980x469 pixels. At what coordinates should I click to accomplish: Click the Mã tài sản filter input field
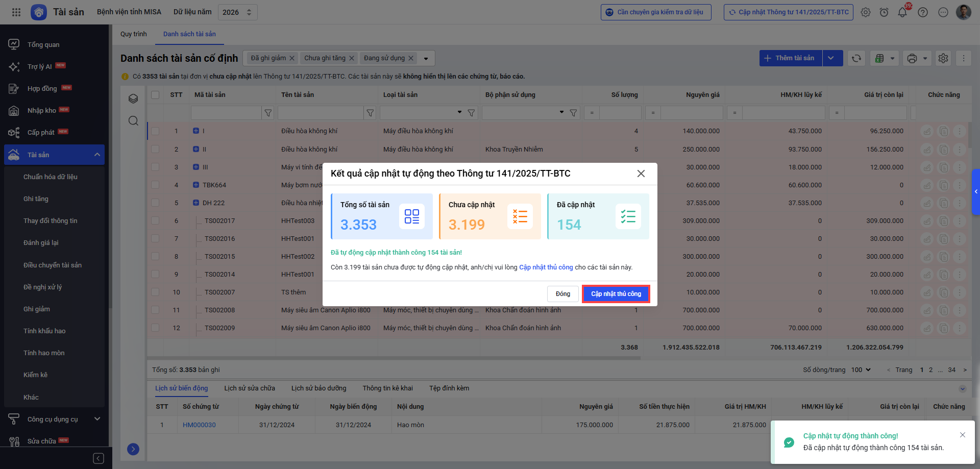coord(226,113)
